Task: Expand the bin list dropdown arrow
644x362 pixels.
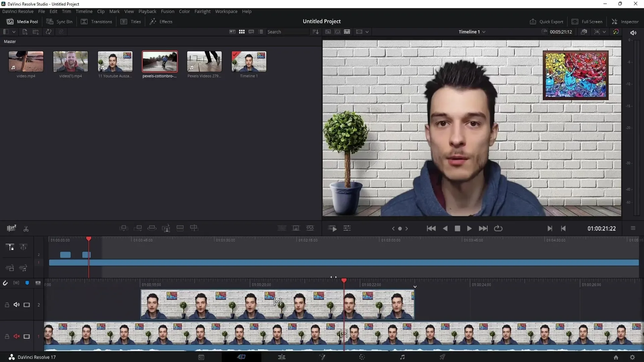Action: (14, 32)
